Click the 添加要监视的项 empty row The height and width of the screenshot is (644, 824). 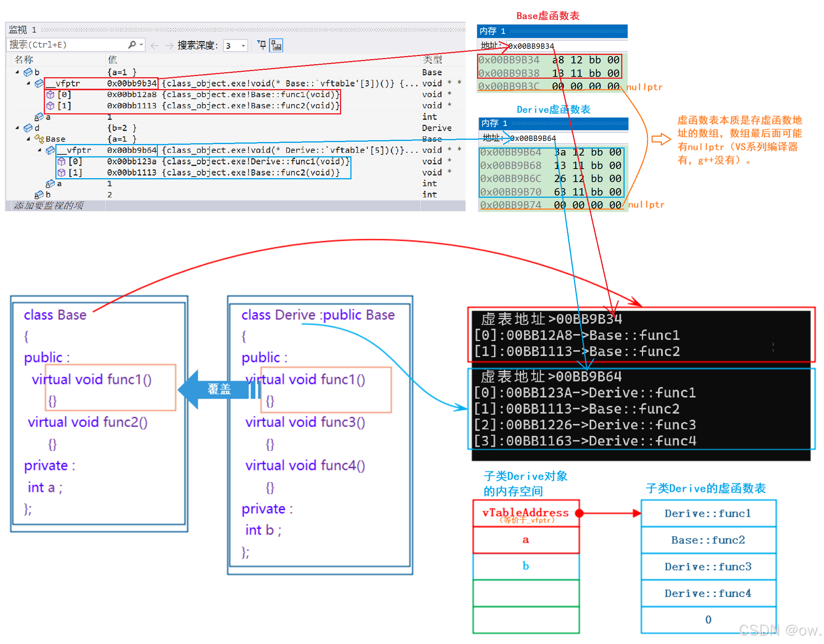[x=49, y=205]
